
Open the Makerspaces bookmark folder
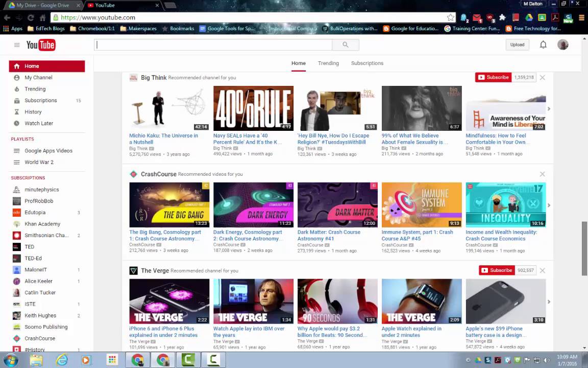pyautogui.click(x=138, y=29)
